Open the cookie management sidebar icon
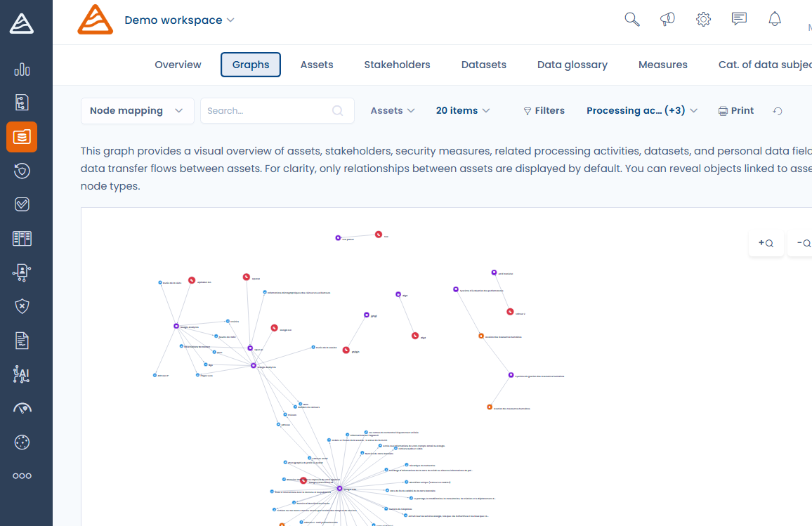The width and height of the screenshot is (812, 526). 21,442
